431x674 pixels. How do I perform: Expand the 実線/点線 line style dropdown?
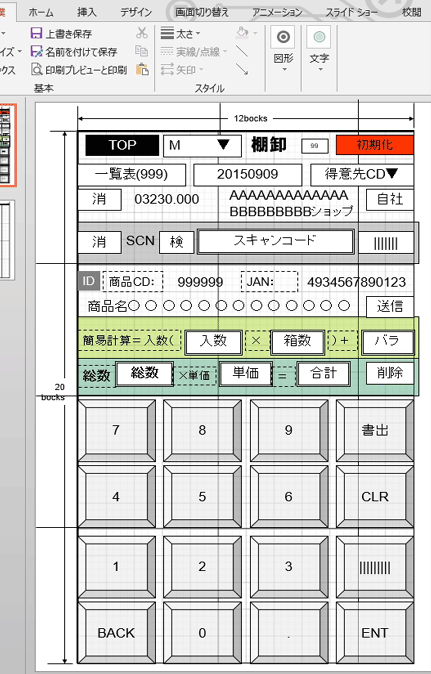click(x=194, y=52)
